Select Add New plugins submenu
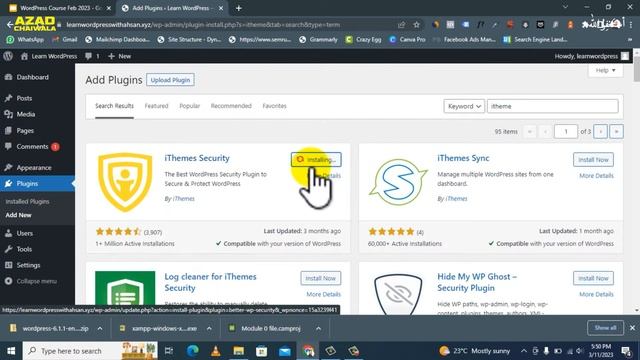 click(x=18, y=215)
